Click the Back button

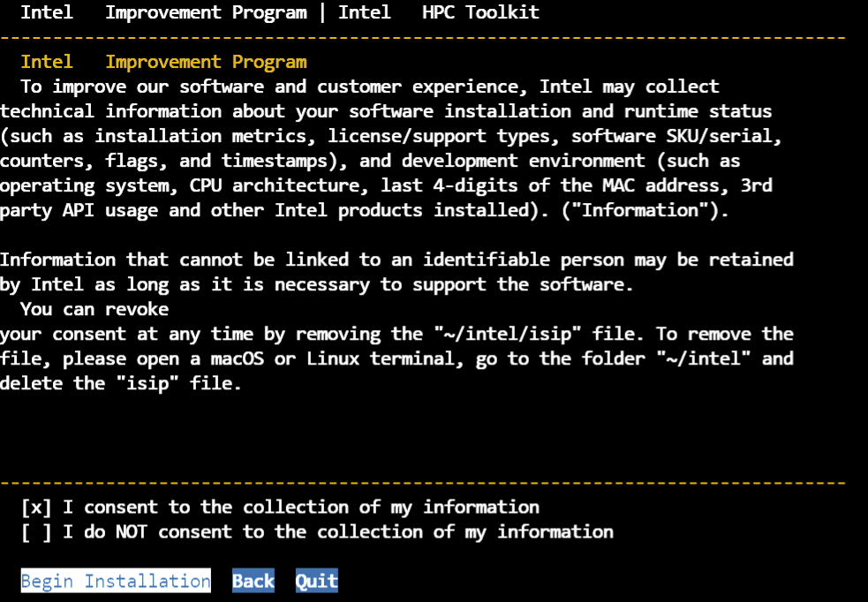click(x=253, y=580)
